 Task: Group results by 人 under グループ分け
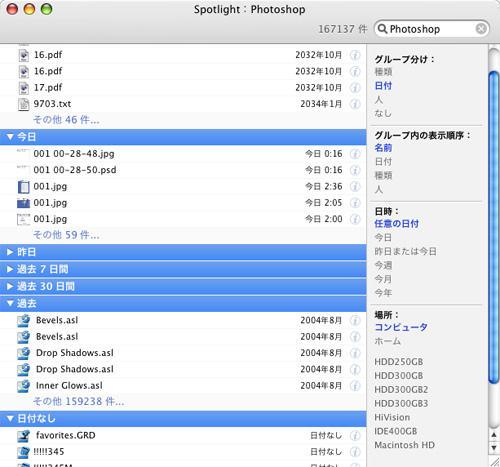click(x=379, y=100)
